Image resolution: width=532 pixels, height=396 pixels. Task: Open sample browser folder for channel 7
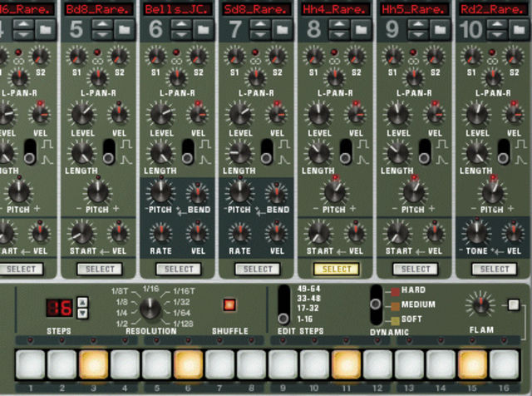point(283,30)
